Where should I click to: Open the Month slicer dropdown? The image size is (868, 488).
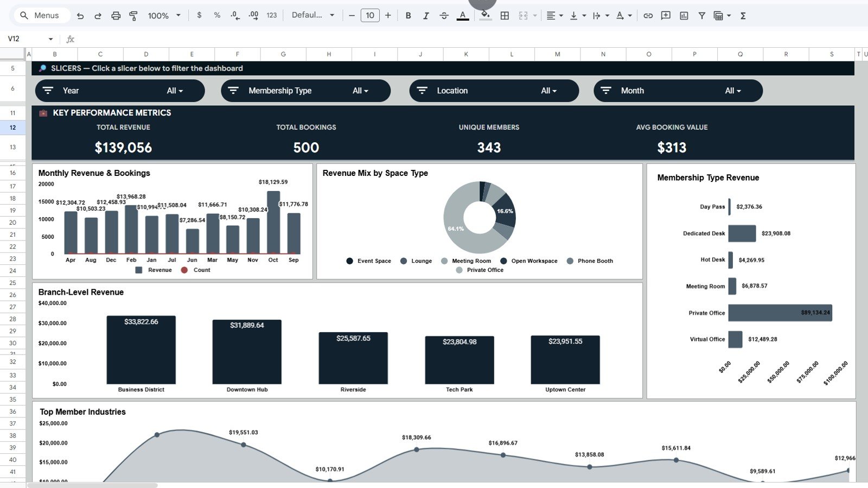[x=732, y=91]
